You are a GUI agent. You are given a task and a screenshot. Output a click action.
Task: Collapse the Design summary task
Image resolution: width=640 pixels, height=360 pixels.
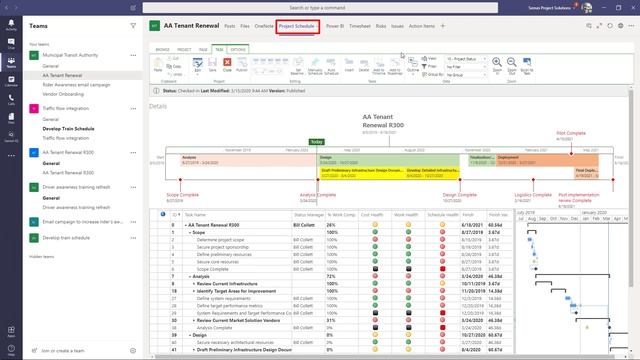point(190,335)
